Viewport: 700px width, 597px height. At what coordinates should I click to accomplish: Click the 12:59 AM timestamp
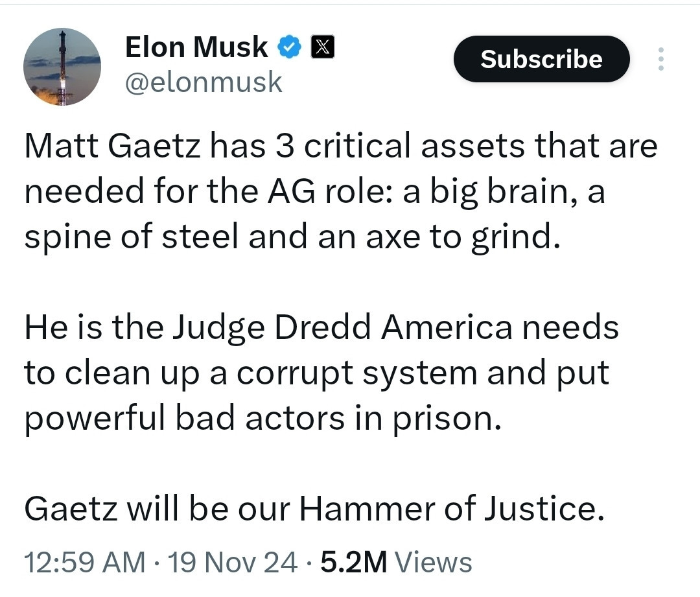click(x=85, y=562)
